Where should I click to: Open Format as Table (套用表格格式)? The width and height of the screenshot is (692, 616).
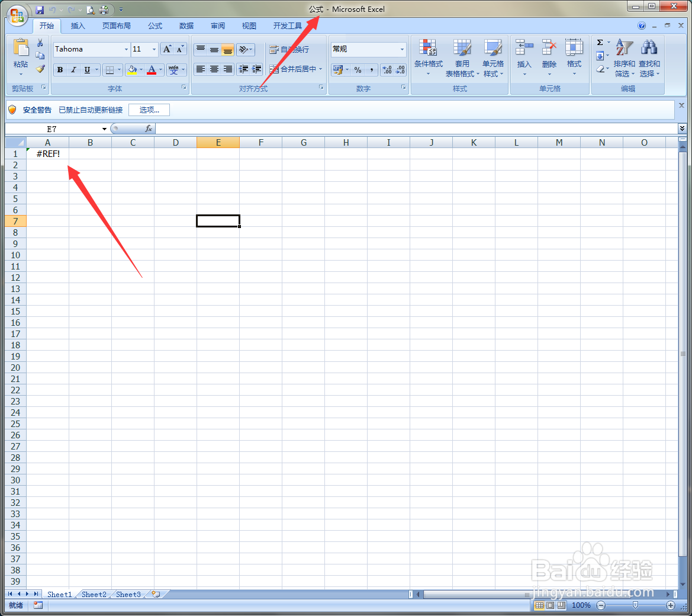coord(462,57)
